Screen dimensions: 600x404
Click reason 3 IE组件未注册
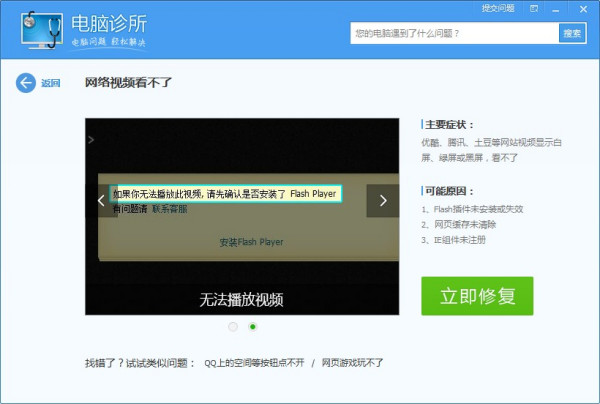pos(453,240)
